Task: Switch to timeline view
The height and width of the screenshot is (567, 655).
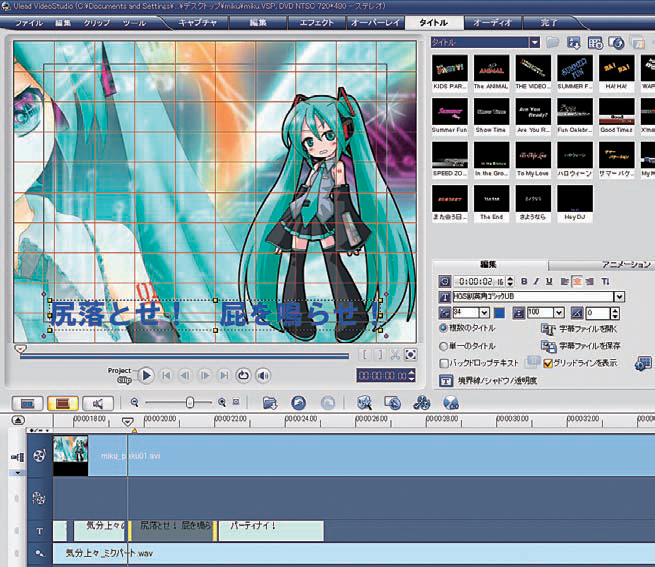Action: 63,404
